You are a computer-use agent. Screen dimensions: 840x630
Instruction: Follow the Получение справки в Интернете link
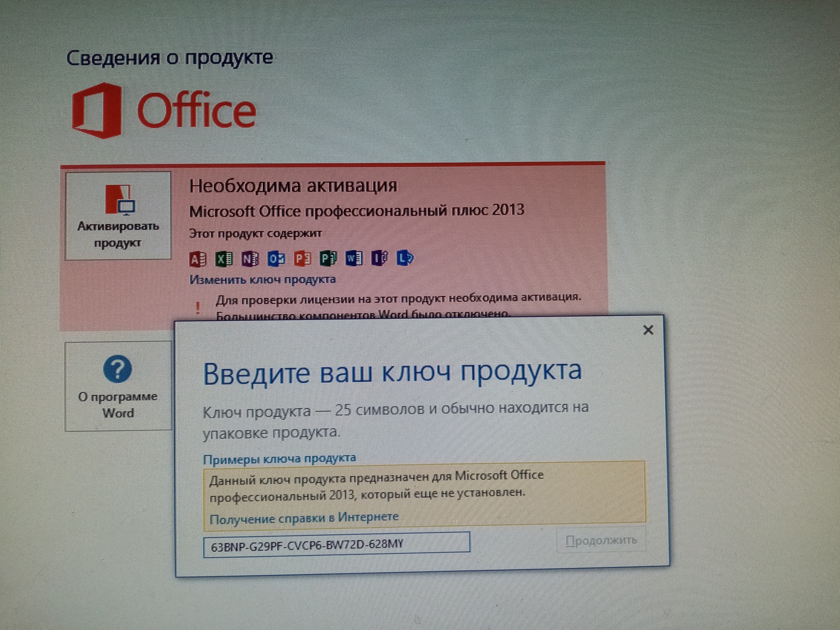tap(304, 518)
